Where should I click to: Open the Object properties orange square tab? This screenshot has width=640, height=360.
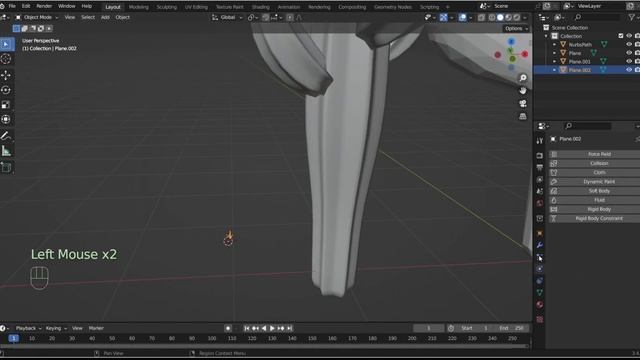pyautogui.click(x=540, y=233)
